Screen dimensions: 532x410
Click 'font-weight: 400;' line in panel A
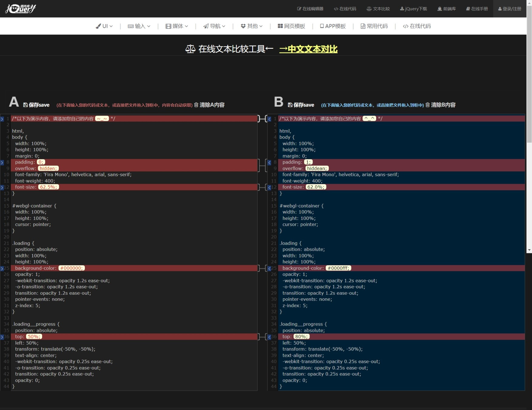[x=35, y=181]
